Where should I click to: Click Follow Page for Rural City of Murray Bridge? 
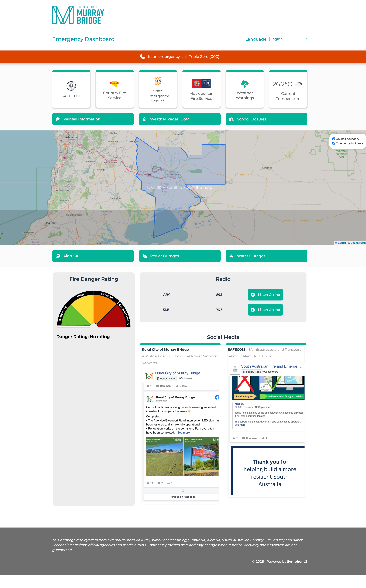click(166, 378)
